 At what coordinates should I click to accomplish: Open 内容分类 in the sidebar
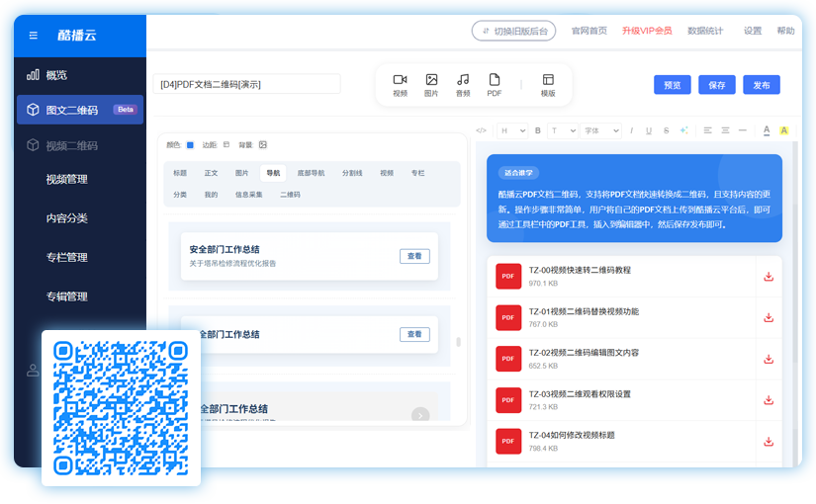(x=66, y=218)
